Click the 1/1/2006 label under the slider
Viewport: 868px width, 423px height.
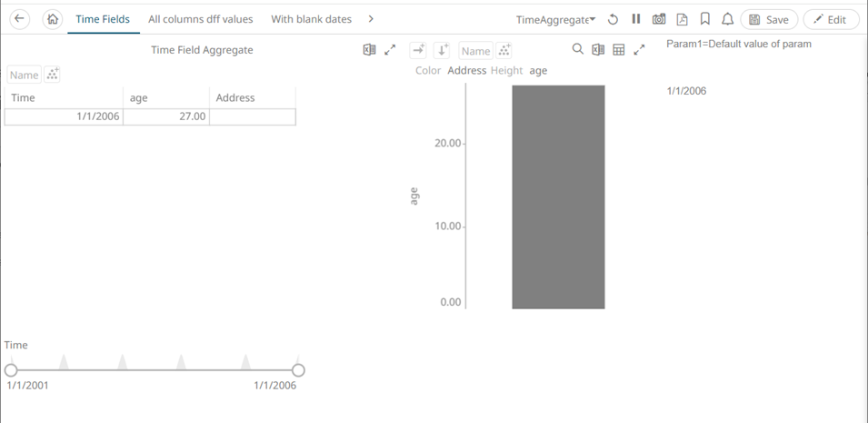(x=275, y=386)
